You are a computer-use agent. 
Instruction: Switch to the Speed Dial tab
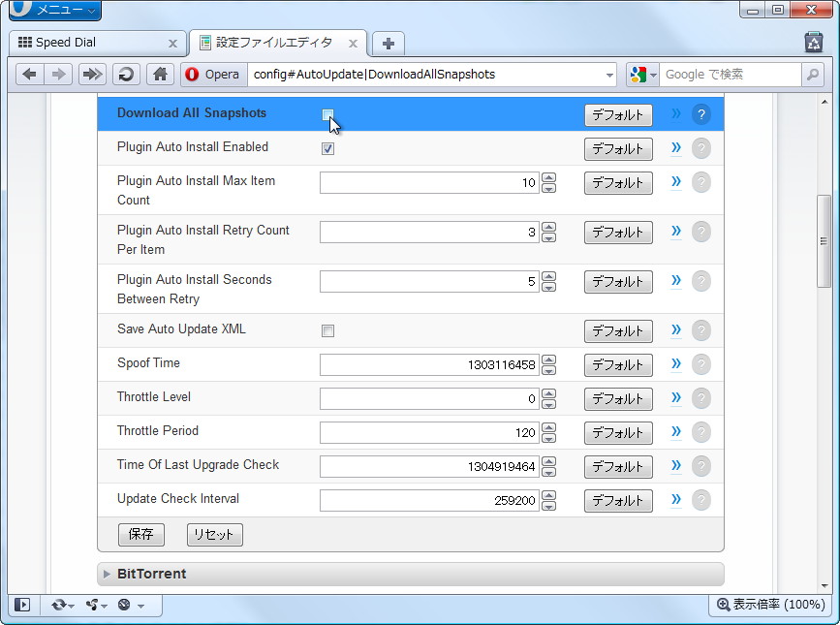98,43
